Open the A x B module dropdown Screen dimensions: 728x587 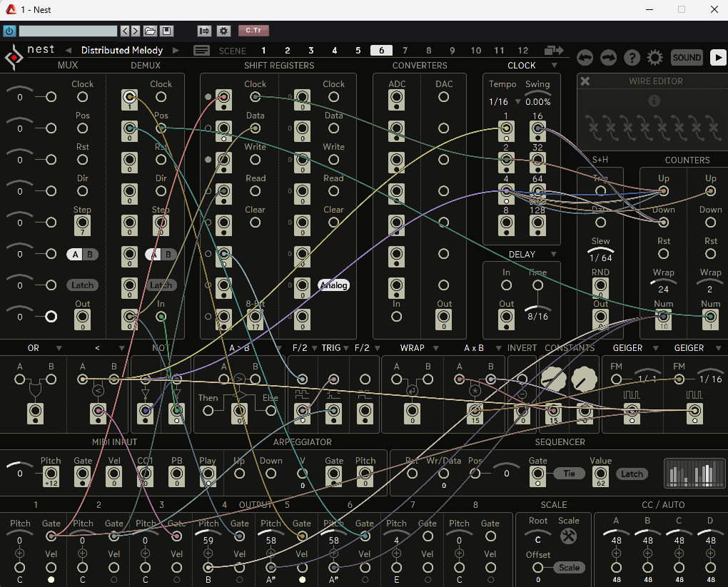pyautogui.click(x=498, y=348)
